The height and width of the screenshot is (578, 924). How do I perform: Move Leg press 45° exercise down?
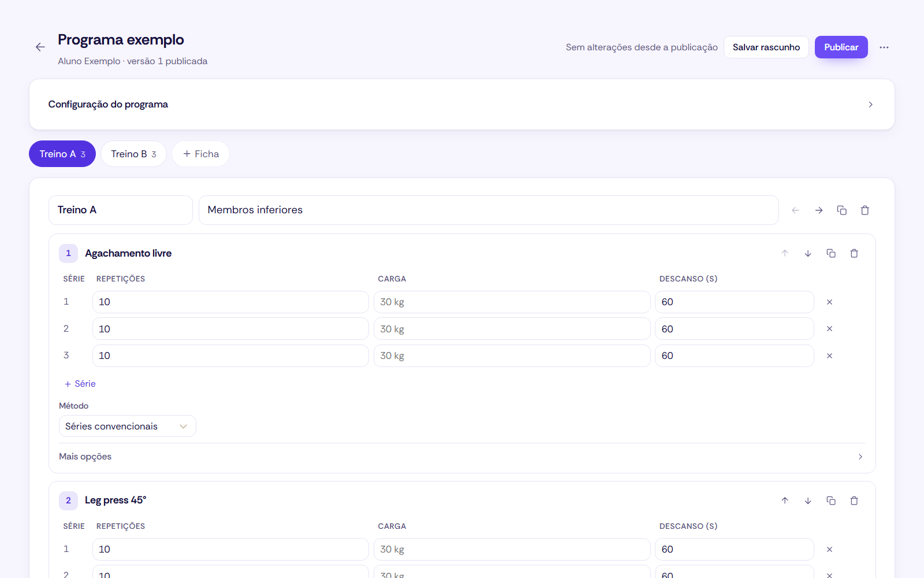point(808,501)
